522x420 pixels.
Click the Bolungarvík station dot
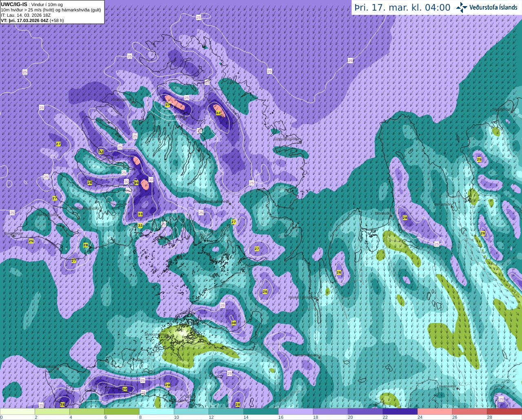pyautogui.click(x=133, y=102)
